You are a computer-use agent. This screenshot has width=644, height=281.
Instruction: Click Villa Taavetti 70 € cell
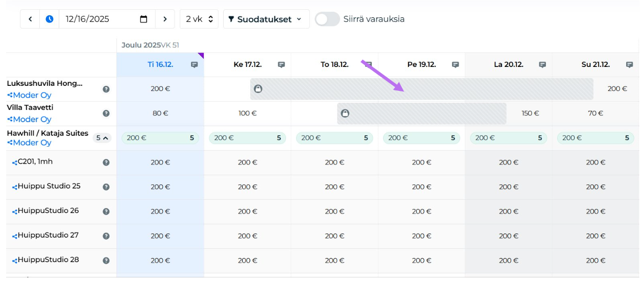(595, 113)
